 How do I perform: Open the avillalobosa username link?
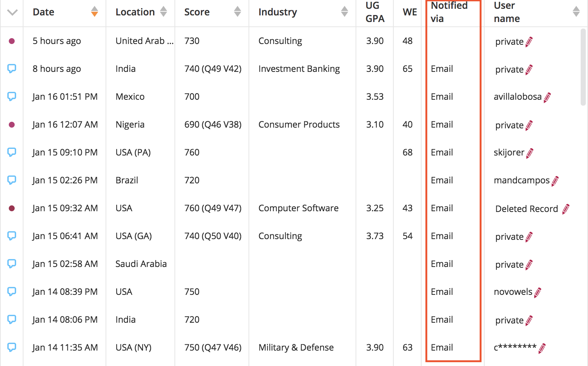[517, 97]
